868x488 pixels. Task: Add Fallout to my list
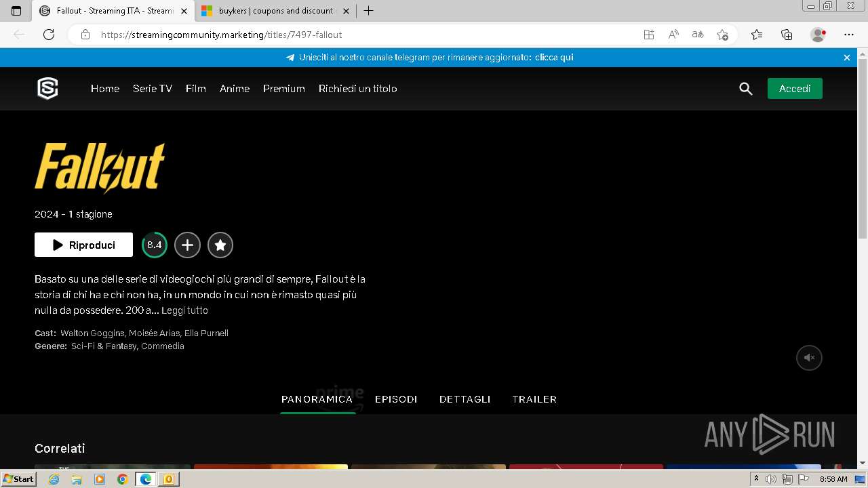[x=187, y=245]
